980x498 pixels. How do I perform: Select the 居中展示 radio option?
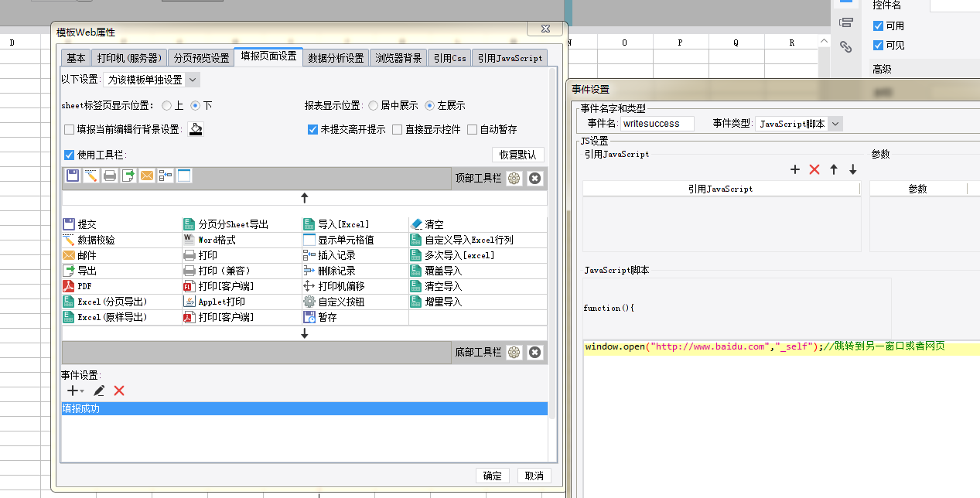[373, 105]
